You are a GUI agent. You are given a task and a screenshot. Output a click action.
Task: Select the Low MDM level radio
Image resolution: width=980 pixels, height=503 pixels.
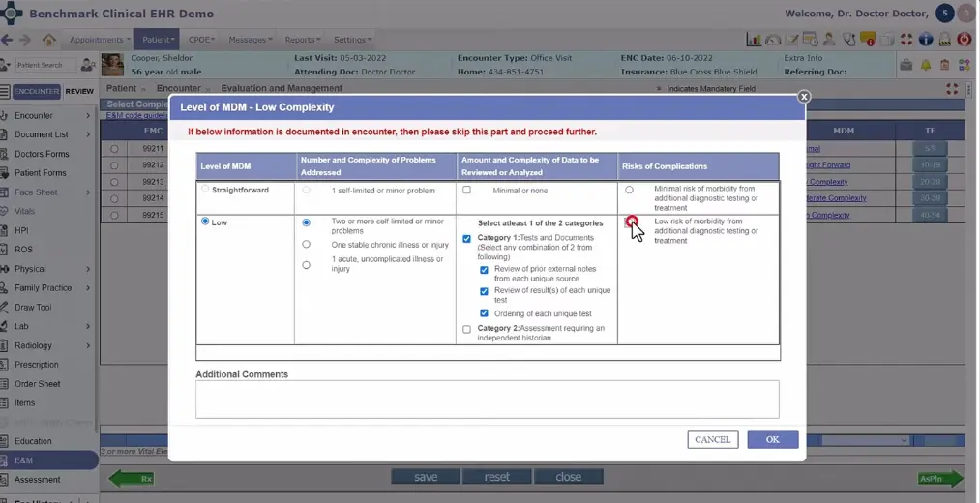pos(205,222)
